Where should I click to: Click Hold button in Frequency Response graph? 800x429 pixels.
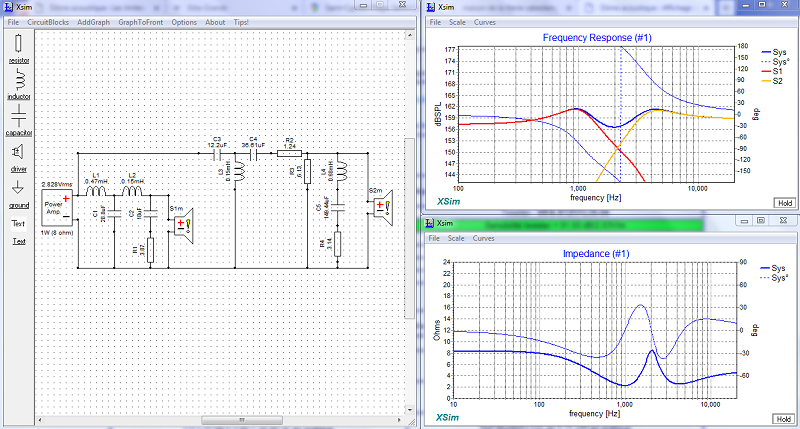coord(785,203)
